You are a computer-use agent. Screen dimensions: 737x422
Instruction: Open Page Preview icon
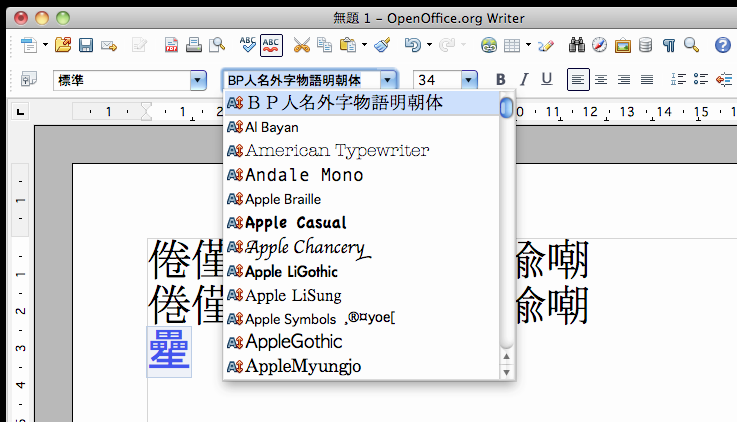[x=217, y=45]
